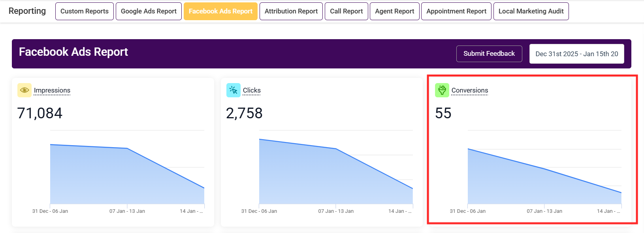Image resolution: width=644 pixels, height=233 pixels.
Task: Click the Conversions funnel icon
Action: coord(442,90)
